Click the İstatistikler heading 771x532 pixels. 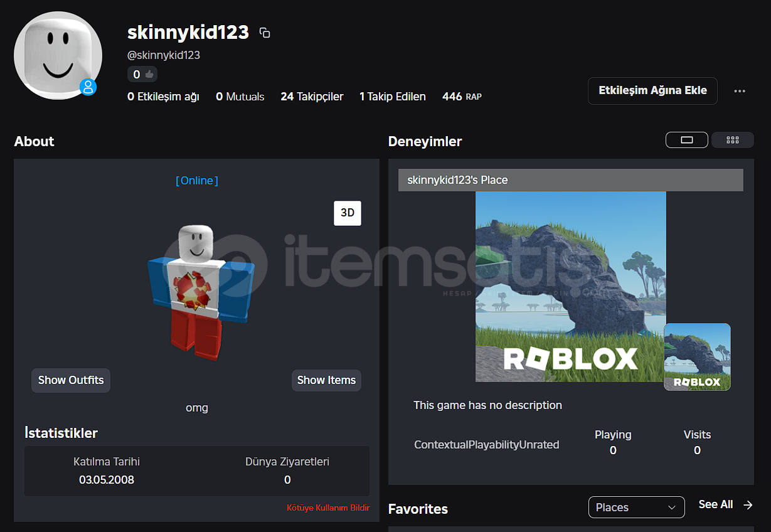pos(61,433)
